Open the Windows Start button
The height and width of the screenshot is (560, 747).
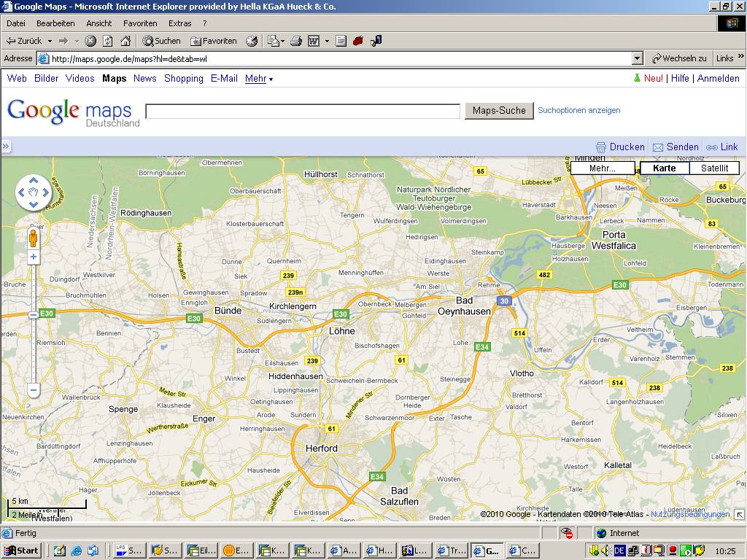click(21, 551)
